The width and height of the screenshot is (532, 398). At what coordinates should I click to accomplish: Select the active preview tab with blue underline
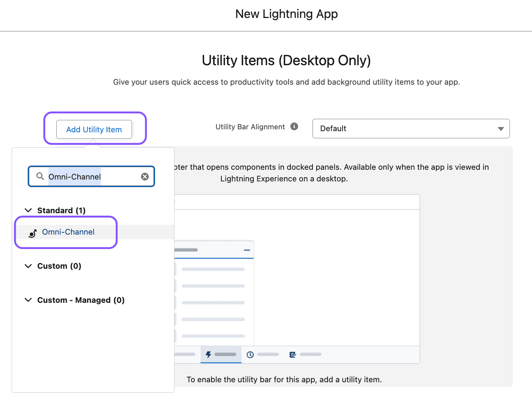click(221, 354)
